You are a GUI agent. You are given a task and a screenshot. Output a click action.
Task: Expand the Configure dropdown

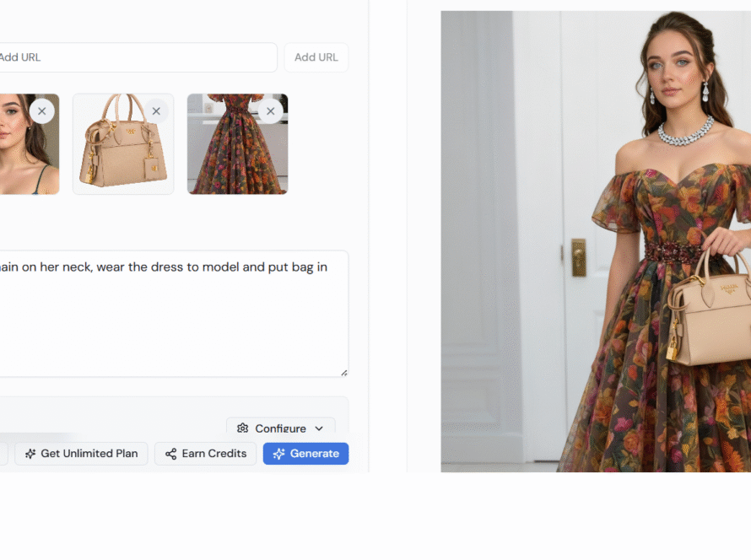click(281, 428)
